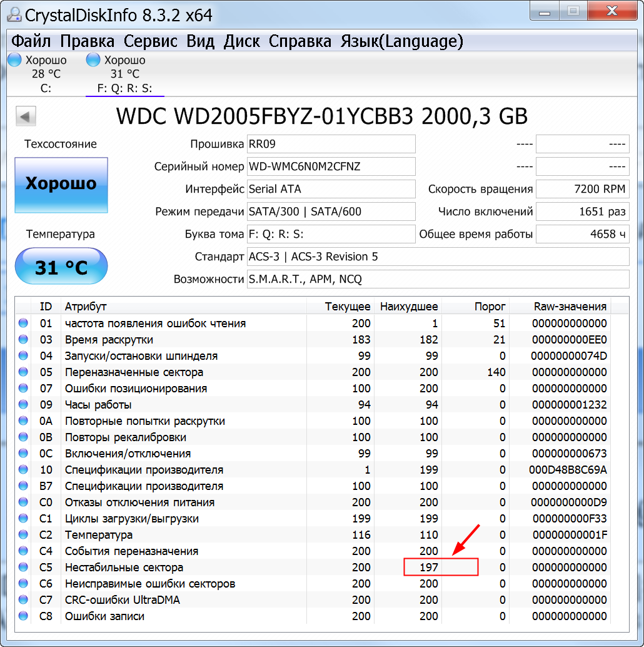Click status orb for attribute 05 row
Image resolution: width=644 pixels, height=647 pixels.
click(23, 372)
